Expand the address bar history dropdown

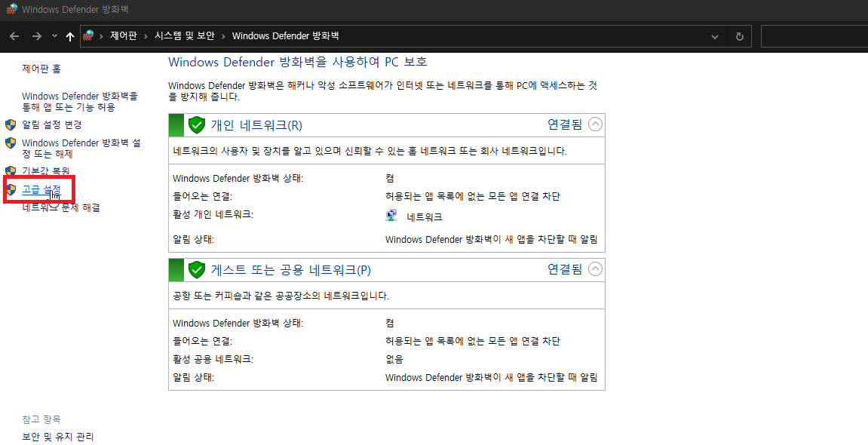pos(715,36)
